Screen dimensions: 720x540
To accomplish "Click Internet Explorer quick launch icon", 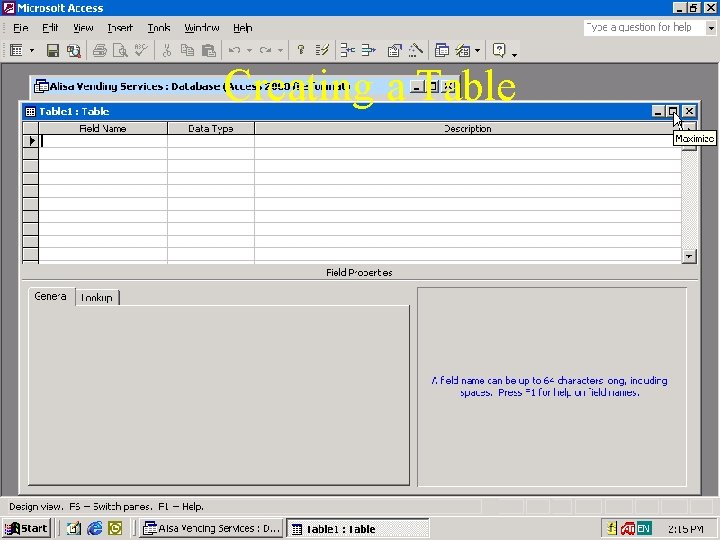I will coord(95,529).
